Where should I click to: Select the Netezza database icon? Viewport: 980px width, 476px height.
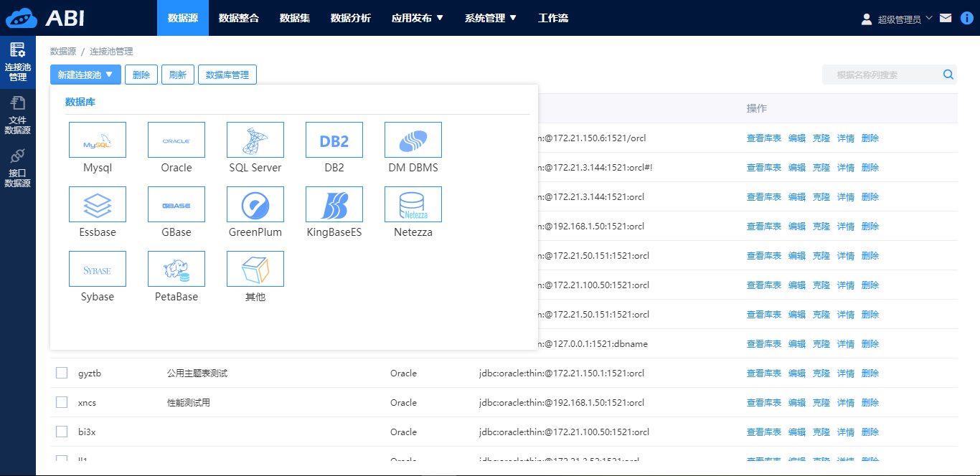413,204
